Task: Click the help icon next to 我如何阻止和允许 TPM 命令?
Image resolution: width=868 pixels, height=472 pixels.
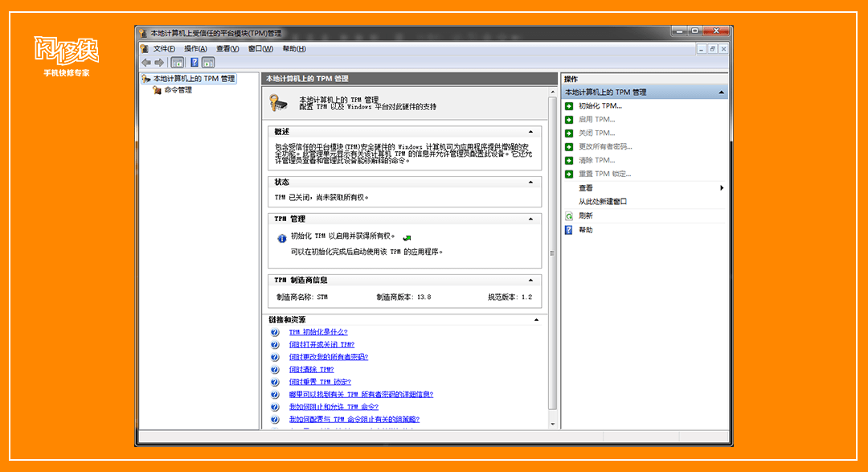Action: 275,407
